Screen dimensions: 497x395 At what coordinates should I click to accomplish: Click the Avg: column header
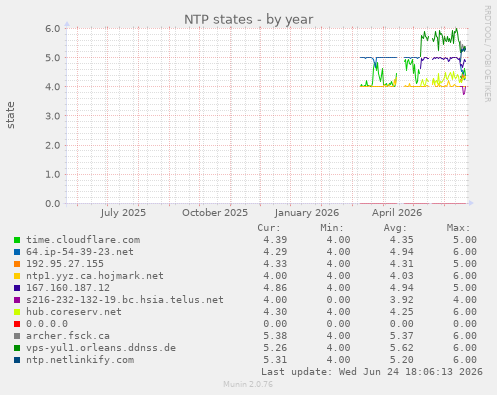pyautogui.click(x=395, y=228)
